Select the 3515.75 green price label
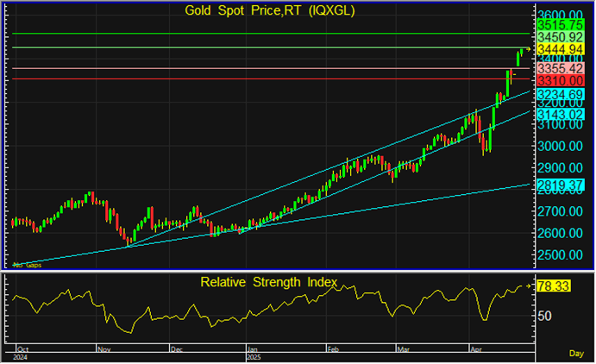This screenshot has height=364, width=596. 561,26
